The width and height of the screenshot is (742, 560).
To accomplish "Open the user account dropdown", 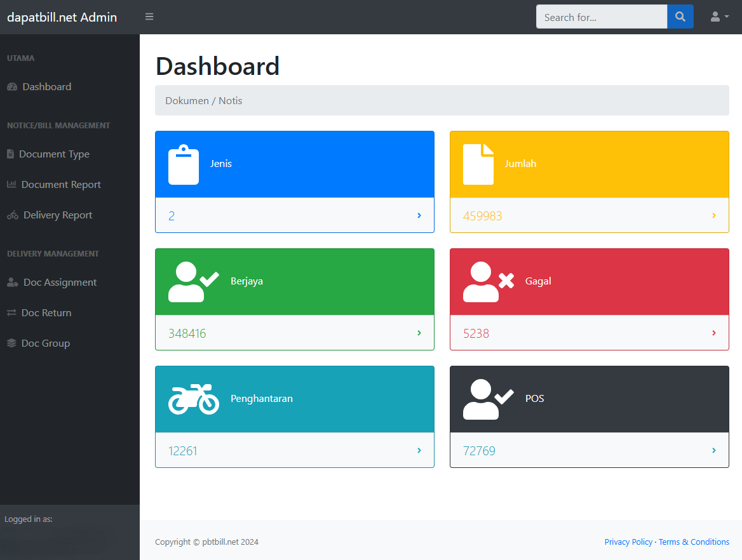I will (x=719, y=17).
